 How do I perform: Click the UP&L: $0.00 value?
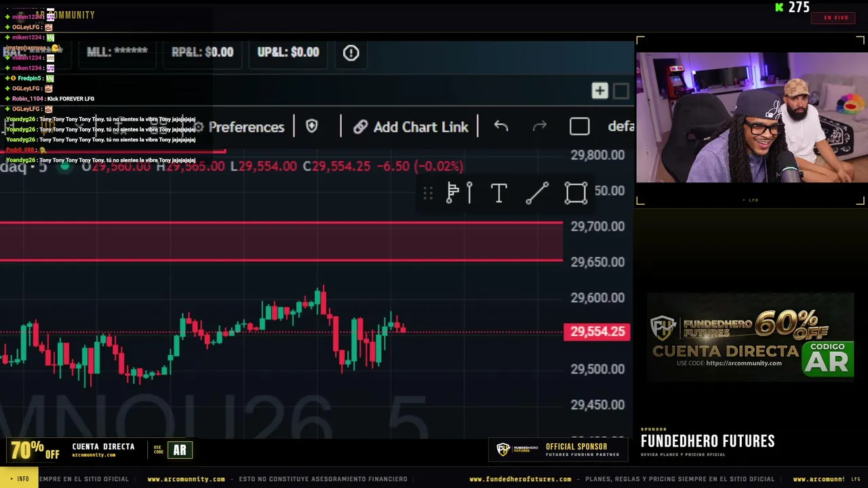[x=288, y=52]
